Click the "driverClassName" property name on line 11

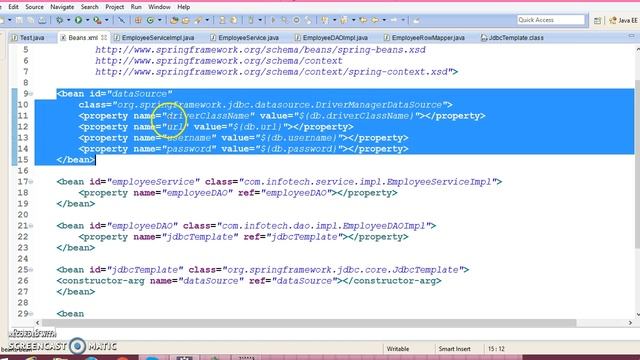pos(209,116)
